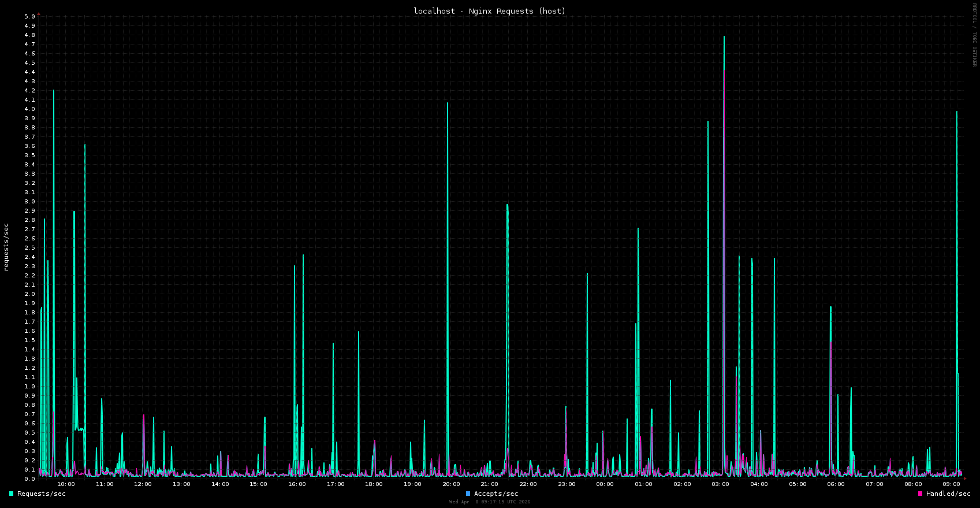Viewport: 980px width, 508px height.
Task: Click the blue Accepts/sec legend swatch
Action: tap(468, 494)
